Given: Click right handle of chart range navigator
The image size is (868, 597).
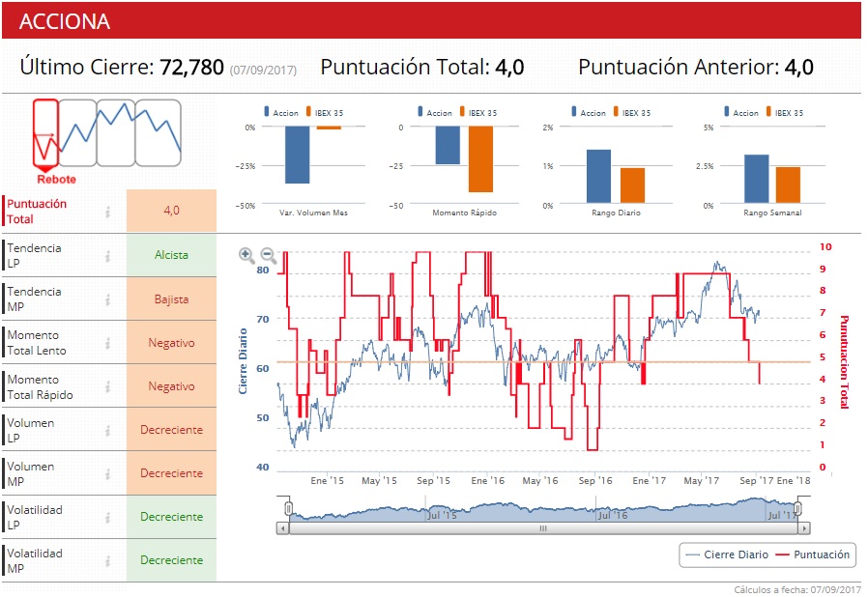Looking at the screenshot, I should pyautogui.click(x=797, y=508).
